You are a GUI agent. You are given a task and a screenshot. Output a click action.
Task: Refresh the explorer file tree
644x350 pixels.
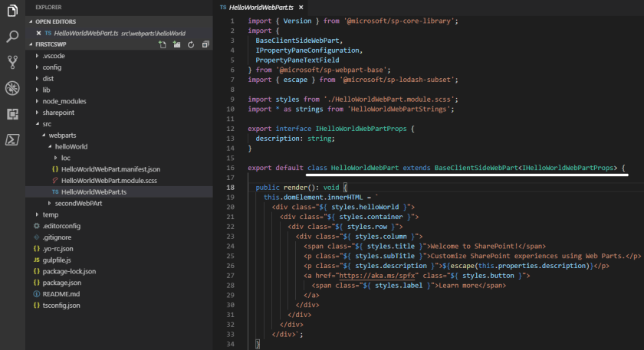(191, 45)
